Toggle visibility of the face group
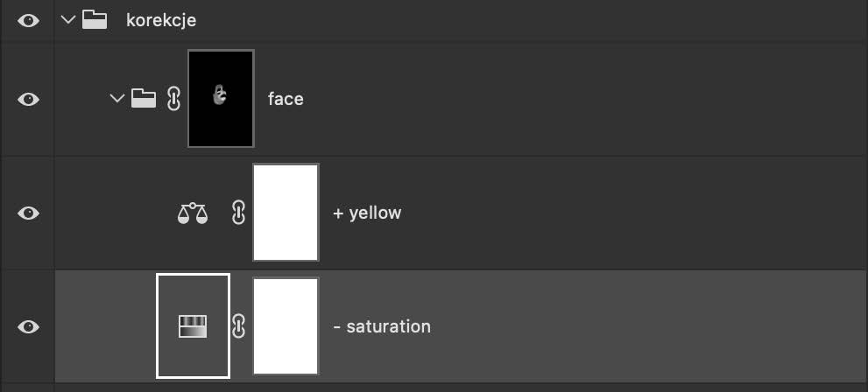This screenshot has height=392, width=868. click(28, 99)
